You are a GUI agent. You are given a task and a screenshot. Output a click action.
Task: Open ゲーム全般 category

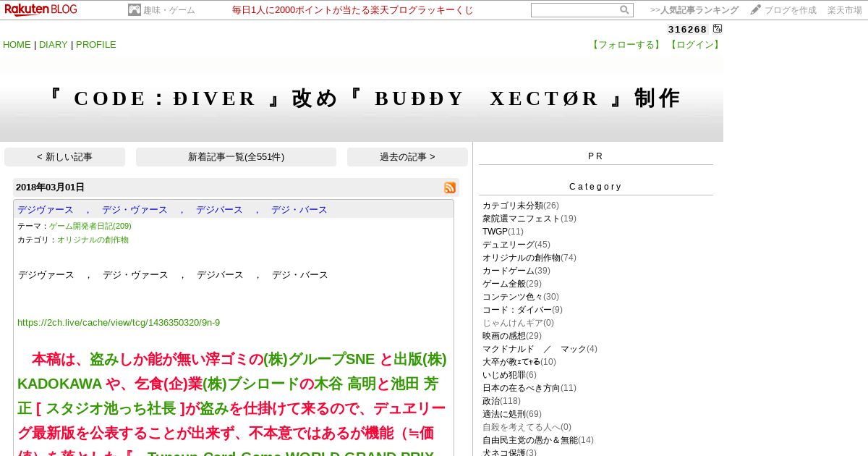click(x=504, y=284)
